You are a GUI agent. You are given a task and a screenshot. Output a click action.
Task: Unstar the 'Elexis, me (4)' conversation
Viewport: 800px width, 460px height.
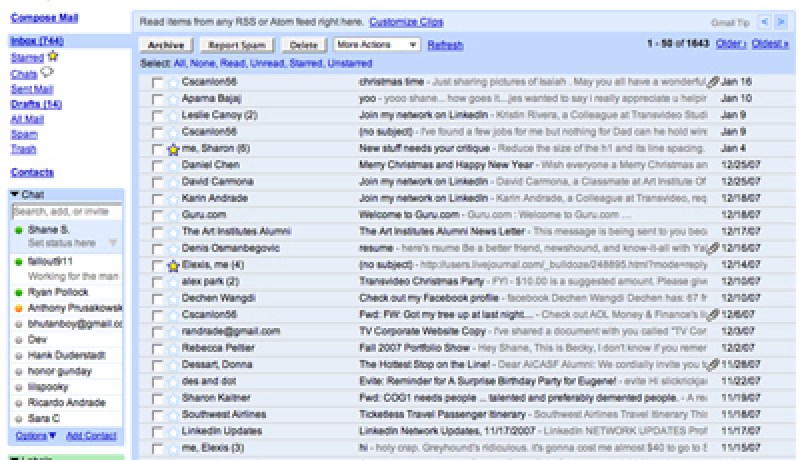(173, 265)
